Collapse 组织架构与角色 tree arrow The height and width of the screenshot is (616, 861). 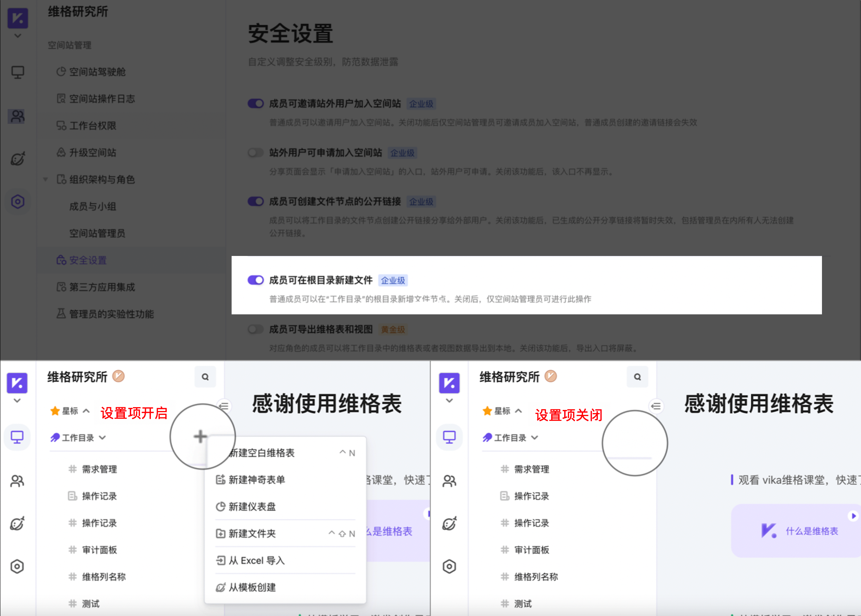tap(45, 179)
